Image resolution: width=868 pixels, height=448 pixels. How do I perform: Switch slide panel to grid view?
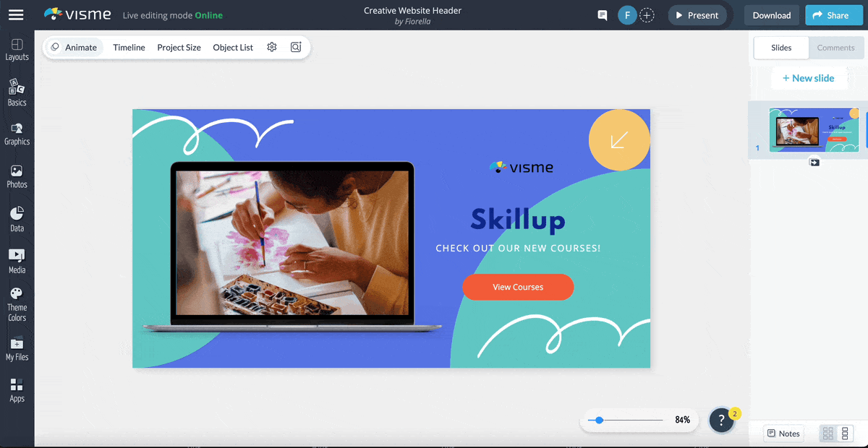[x=827, y=433]
